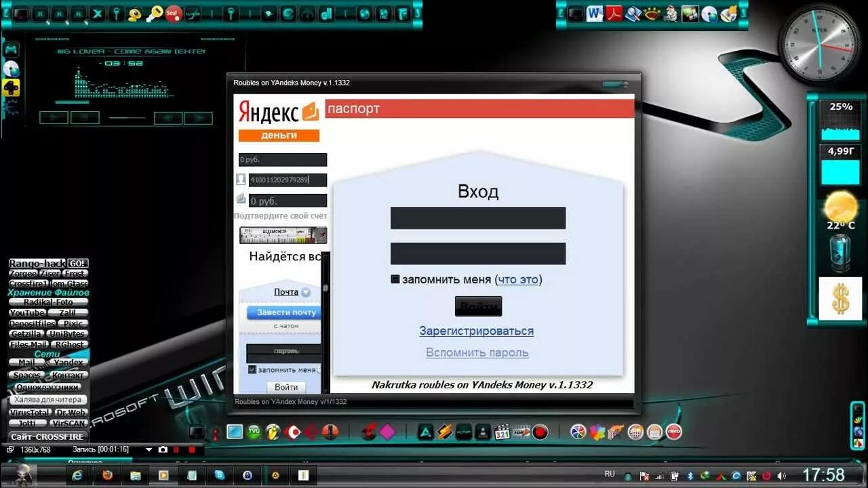Click the volume speaker icon in system tray
The image size is (868, 488).
coord(781,476)
